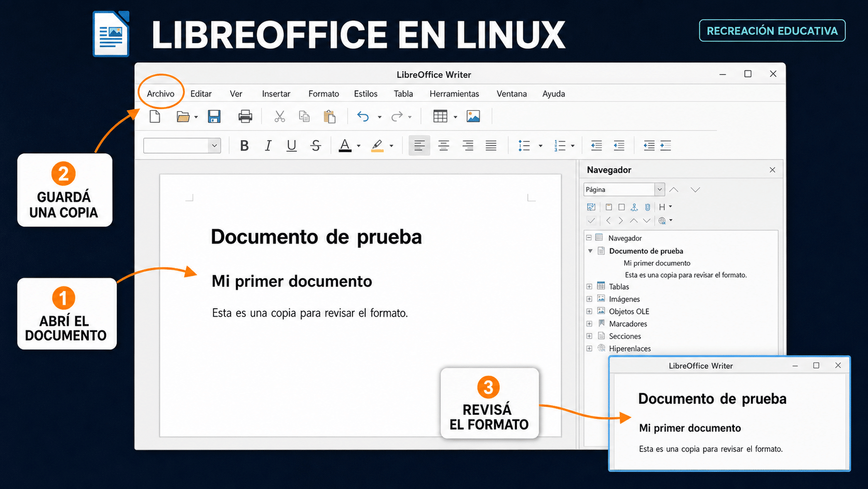Open the Herramientas menu
868x489 pixels.
coord(454,94)
